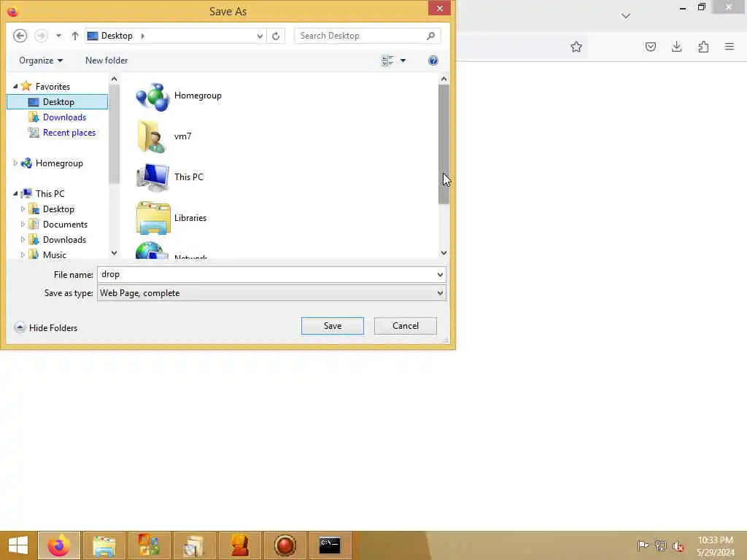The width and height of the screenshot is (747, 560).
Task: Click the red record button taskbar icon
Action: coord(285,545)
